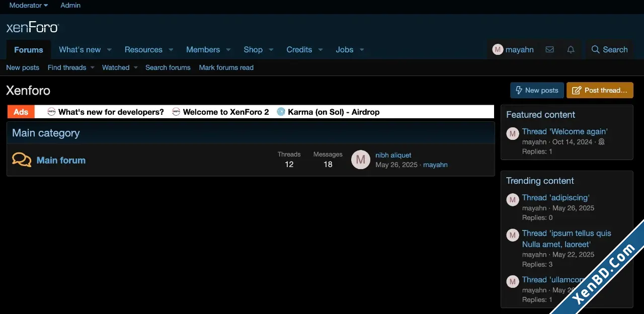Screen dimensions: 644x314
Task: Click the Featured content heading
Action: [x=540, y=114]
